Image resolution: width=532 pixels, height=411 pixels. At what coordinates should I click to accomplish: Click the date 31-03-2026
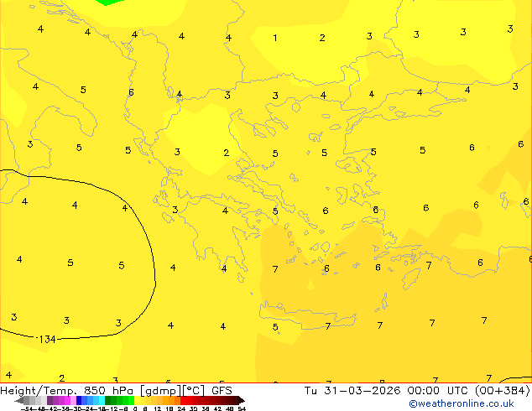[362, 391]
